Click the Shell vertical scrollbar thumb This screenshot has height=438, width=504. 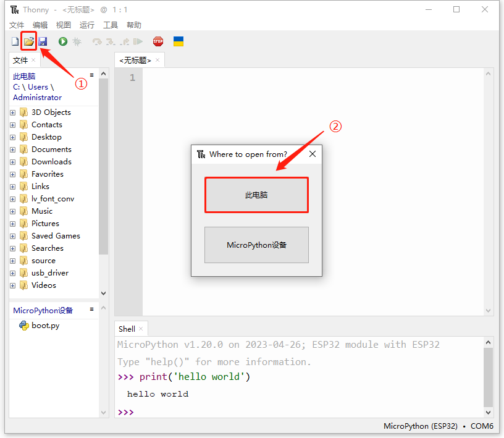488,377
